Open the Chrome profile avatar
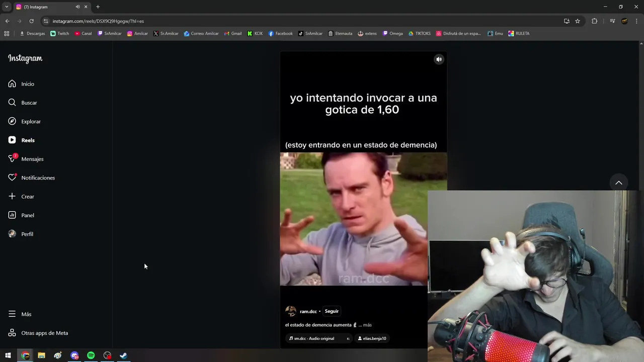The width and height of the screenshot is (644, 362). pyautogui.click(x=624, y=21)
